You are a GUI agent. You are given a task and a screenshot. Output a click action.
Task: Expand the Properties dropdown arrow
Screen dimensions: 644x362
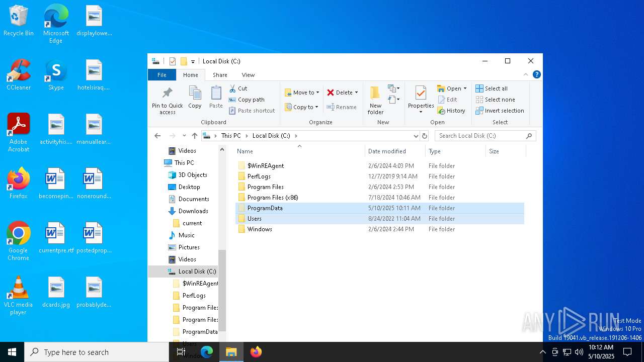pyautogui.click(x=421, y=112)
